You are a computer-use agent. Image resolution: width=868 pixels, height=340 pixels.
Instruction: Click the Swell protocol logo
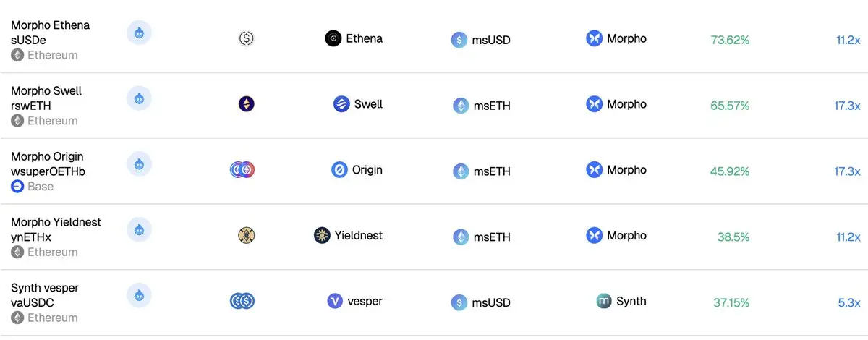tap(341, 104)
